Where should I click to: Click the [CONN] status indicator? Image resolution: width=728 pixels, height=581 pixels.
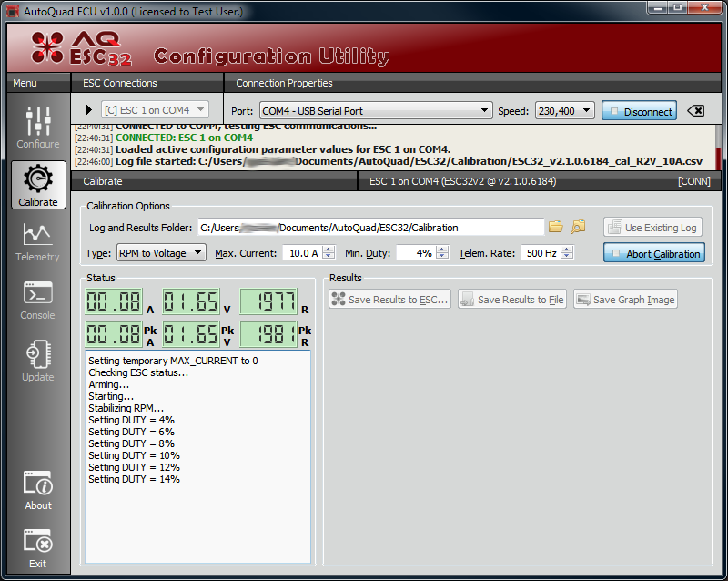point(694,181)
